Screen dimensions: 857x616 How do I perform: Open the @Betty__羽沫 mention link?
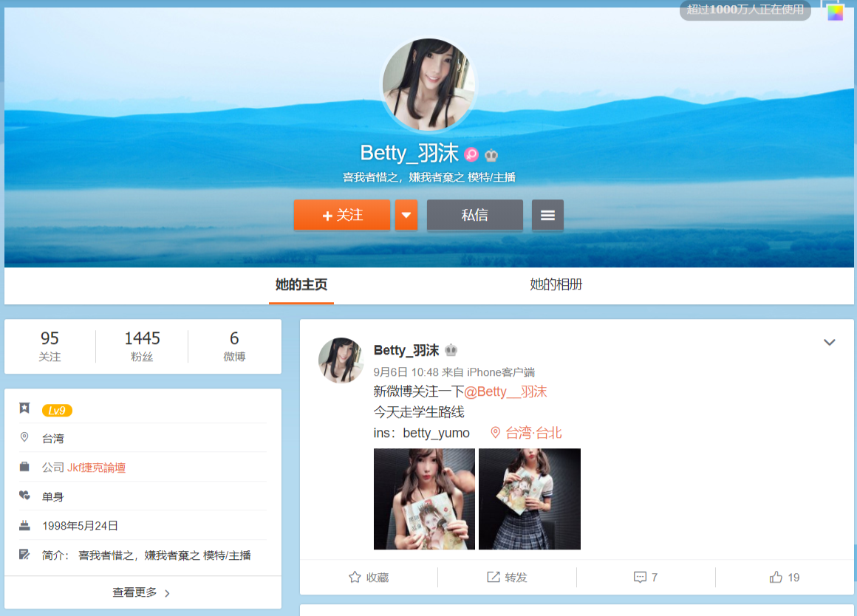505,391
